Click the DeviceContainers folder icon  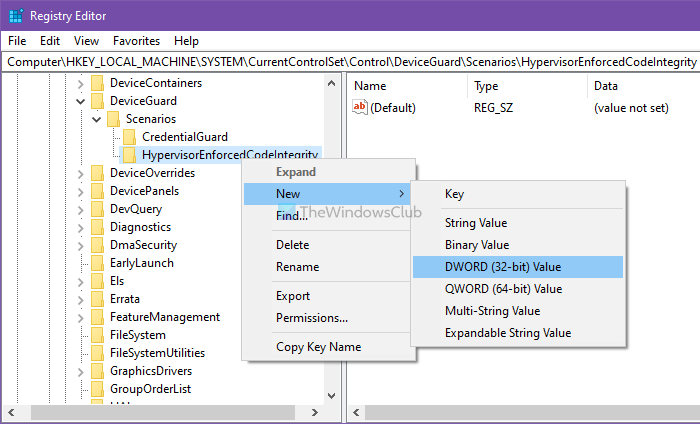pos(97,83)
